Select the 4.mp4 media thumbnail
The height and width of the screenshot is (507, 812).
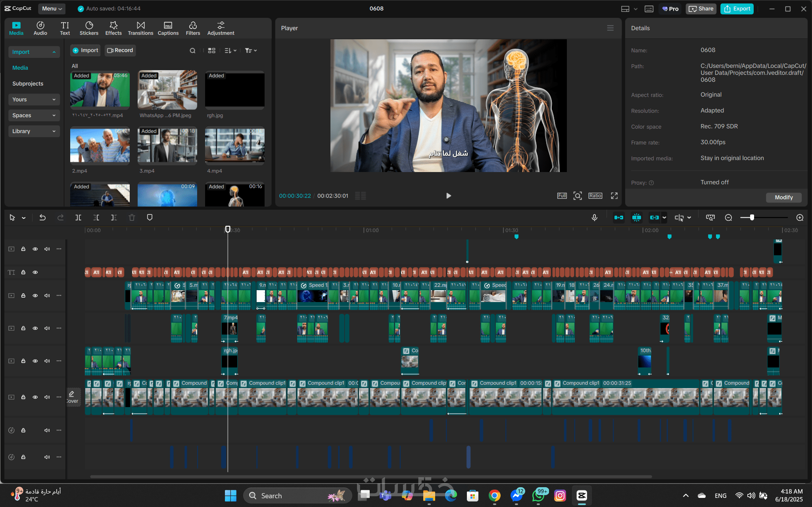pos(234,145)
